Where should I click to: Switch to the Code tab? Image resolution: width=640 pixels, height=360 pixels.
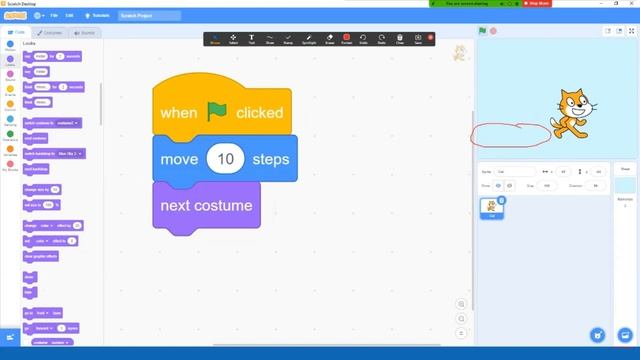[16, 32]
